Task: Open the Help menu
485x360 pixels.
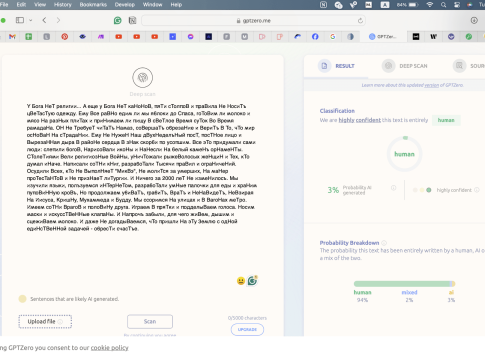Action: click(176, 5)
